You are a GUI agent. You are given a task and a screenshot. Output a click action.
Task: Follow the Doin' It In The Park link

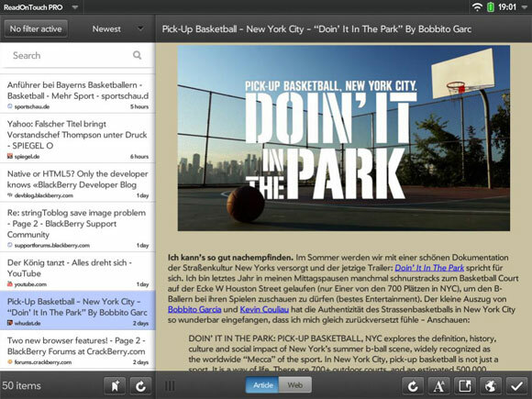pyautogui.click(x=429, y=268)
